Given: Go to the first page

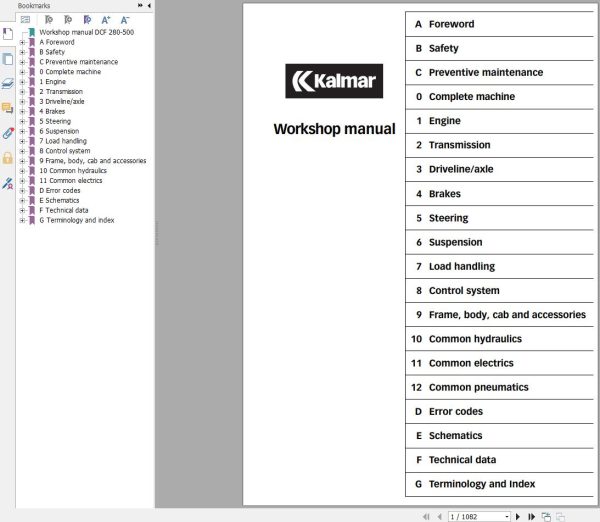Looking at the screenshot, I should pyautogui.click(x=426, y=517).
